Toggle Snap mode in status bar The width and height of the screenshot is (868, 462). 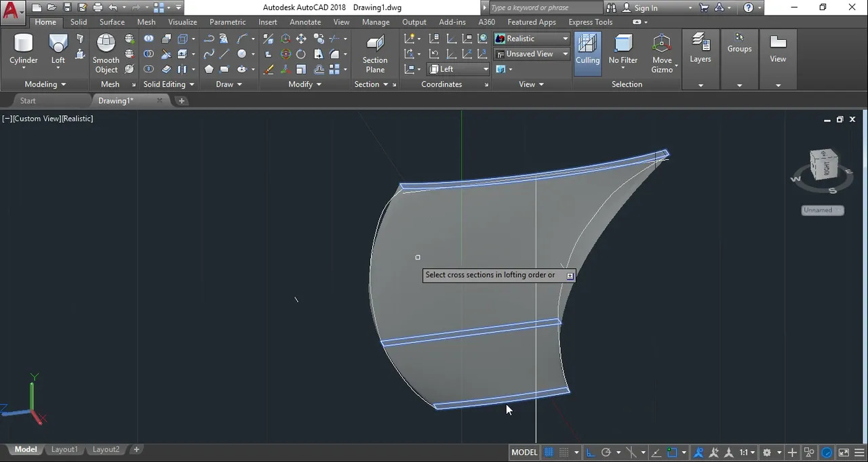point(564,453)
